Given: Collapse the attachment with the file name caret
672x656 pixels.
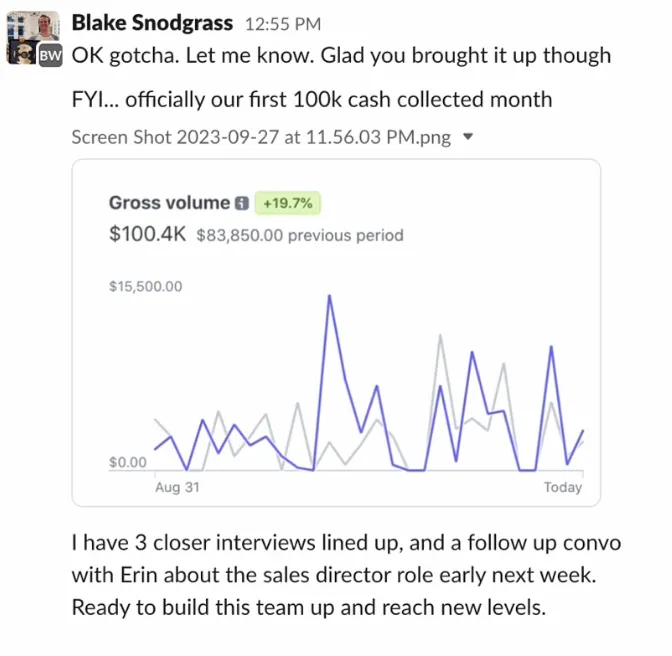Looking at the screenshot, I should 468,137.
